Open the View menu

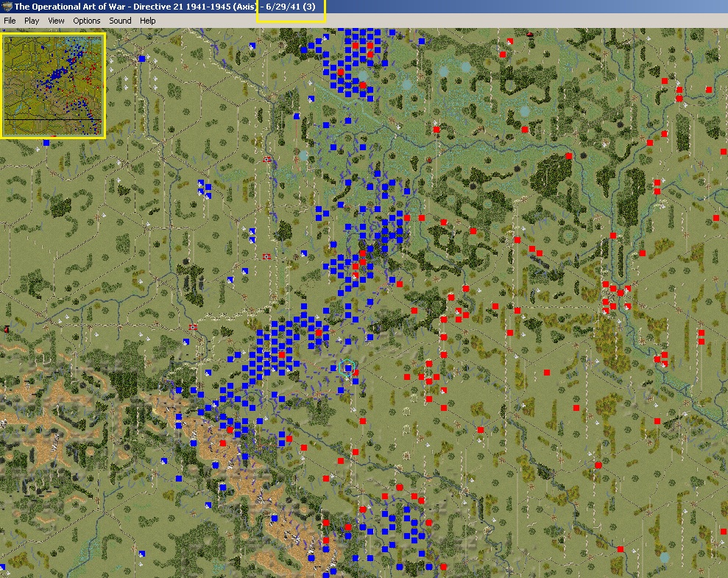(56, 21)
